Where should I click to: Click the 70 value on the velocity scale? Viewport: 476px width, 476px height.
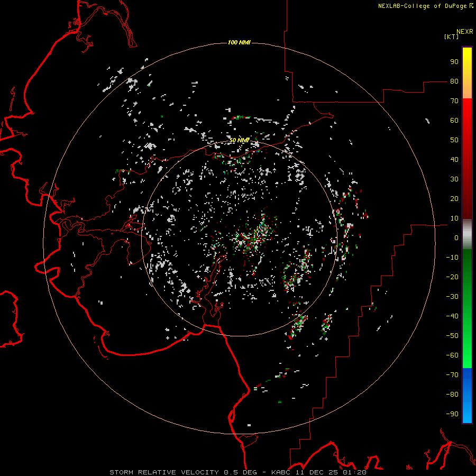pyautogui.click(x=454, y=101)
